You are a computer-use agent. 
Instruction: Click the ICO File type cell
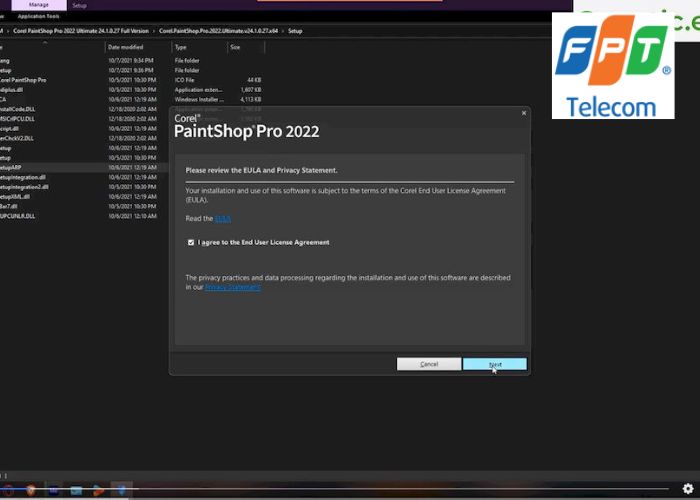click(184, 80)
